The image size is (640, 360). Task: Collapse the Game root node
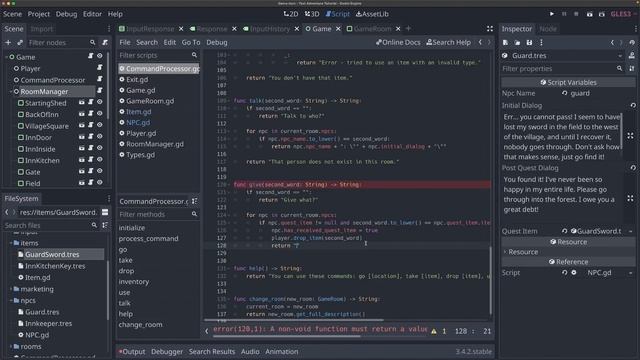pos(7,57)
